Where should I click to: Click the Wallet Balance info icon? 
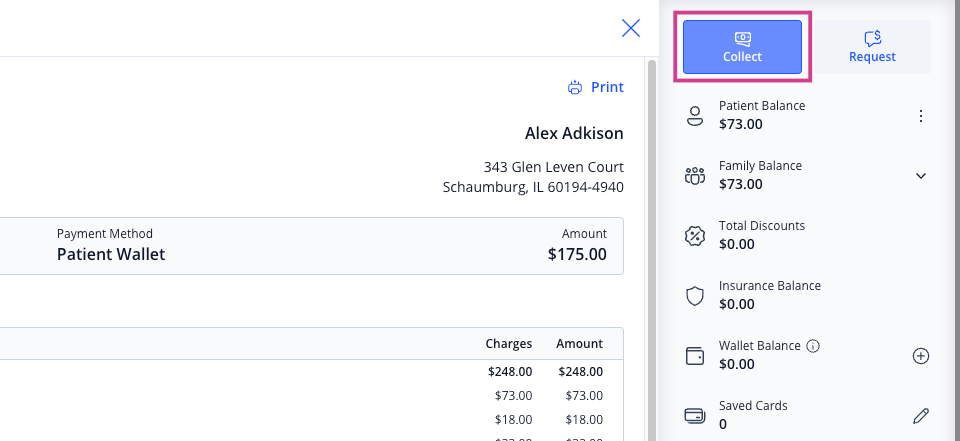(813, 346)
